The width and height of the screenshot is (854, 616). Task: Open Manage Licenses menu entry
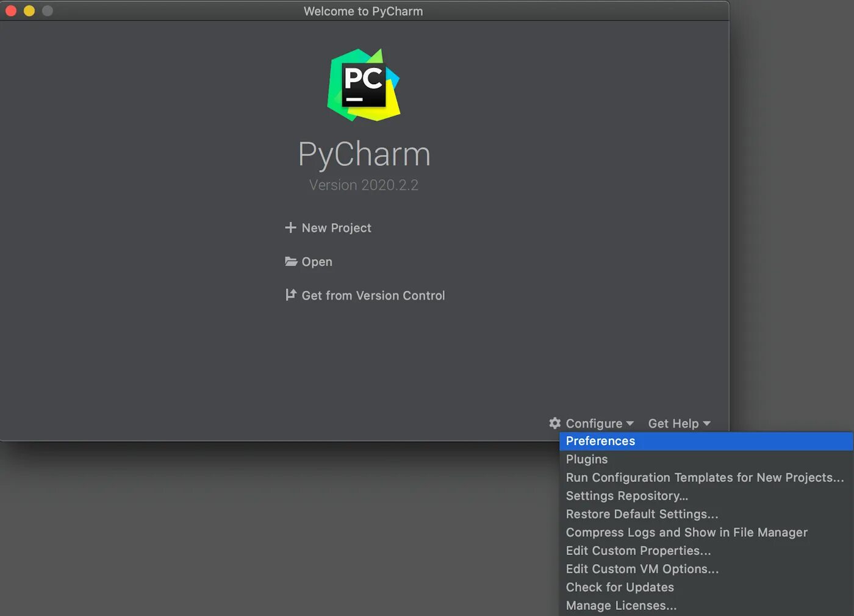click(706, 606)
